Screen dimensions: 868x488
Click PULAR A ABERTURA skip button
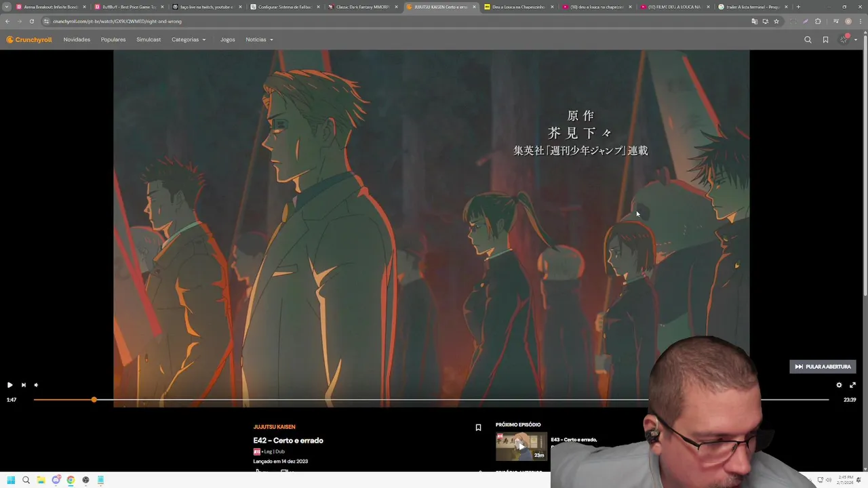(823, 367)
